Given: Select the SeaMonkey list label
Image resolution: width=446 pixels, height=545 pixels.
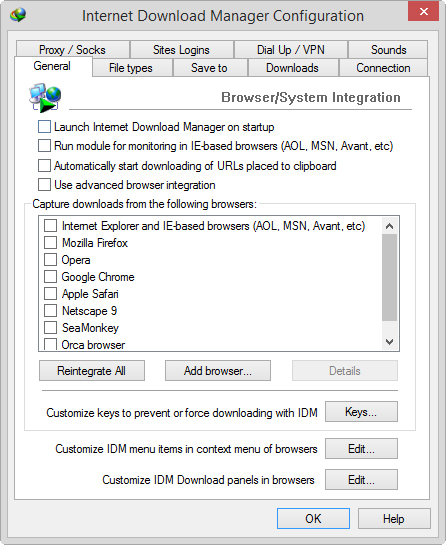Looking at the screenshot, I should pyautogui.click(x=90, y=327).
